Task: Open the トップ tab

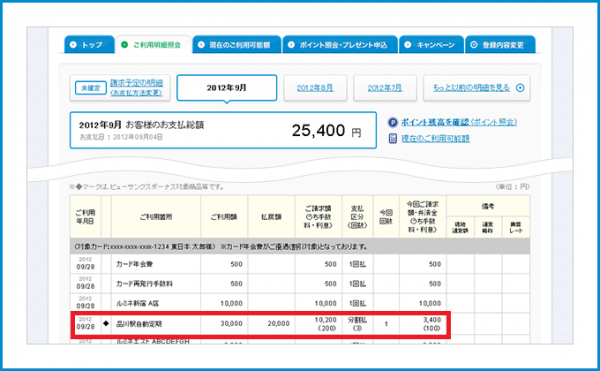Action: 89,44
